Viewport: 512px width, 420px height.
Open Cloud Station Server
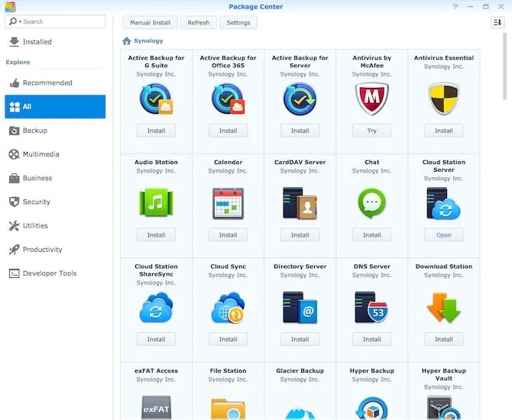(x=443, y=235)
